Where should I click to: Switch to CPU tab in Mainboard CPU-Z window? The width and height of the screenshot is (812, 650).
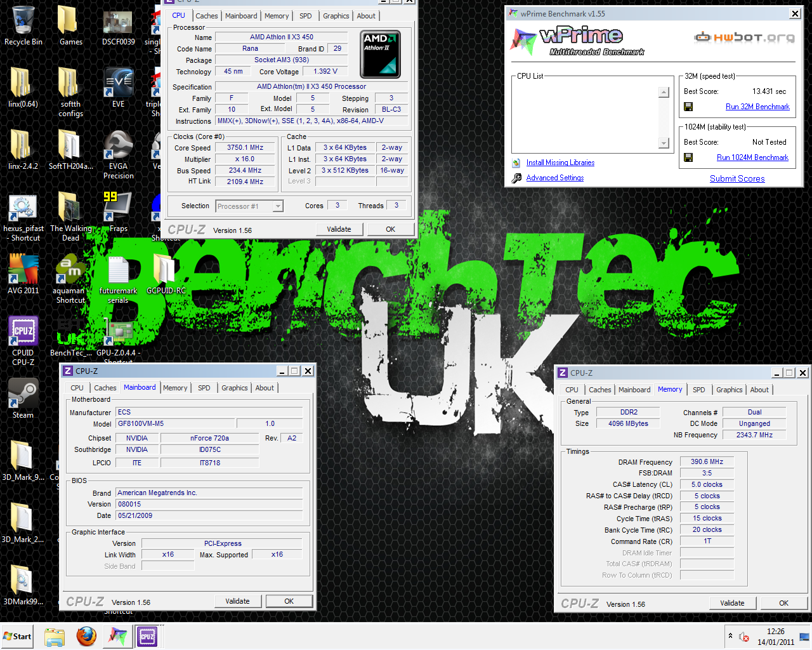pyautogui.click(x=77, y=388)
